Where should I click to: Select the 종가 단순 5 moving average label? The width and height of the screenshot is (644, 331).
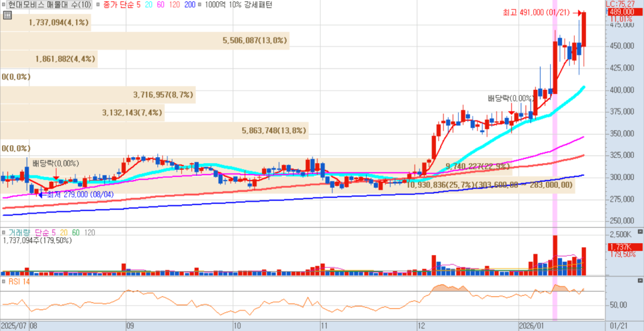tap(121, 5)
